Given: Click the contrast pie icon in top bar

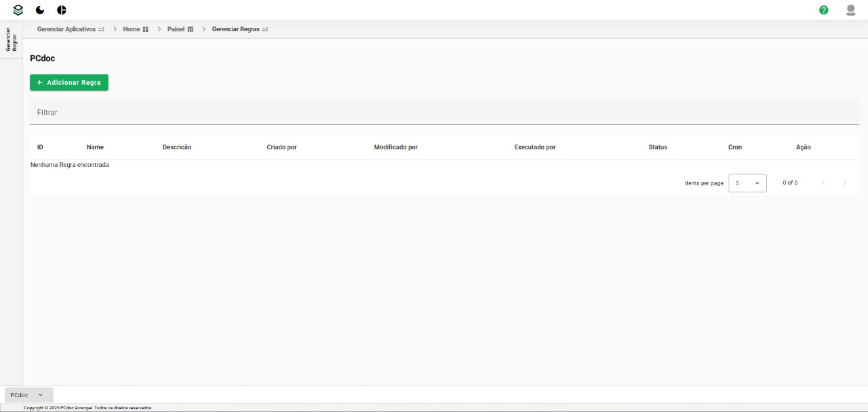Looking at the screenshot, I should point(62,10).
